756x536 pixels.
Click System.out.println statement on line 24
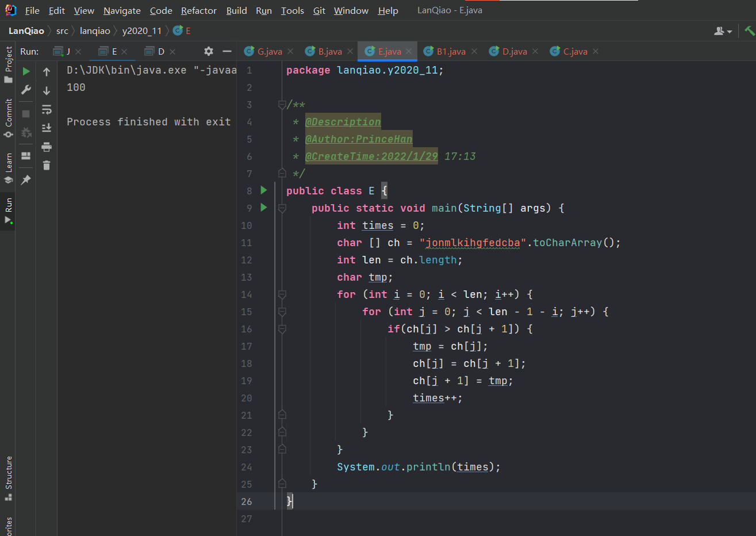tap(419, 467)
